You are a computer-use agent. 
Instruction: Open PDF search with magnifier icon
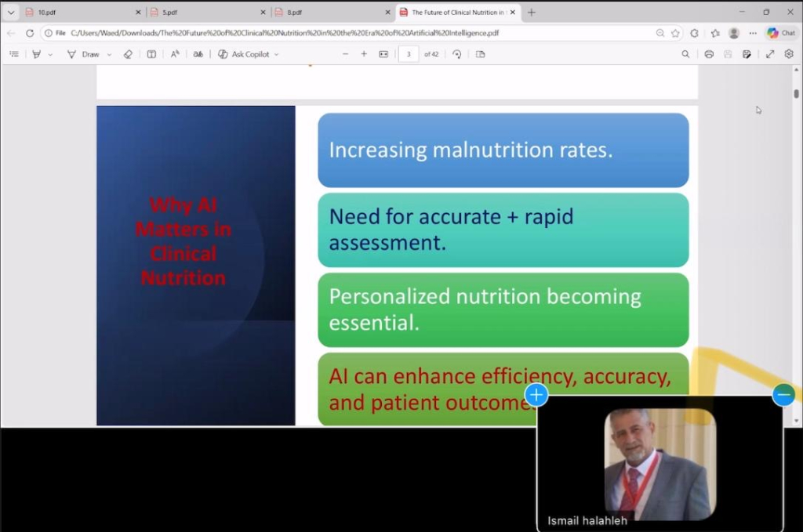[x=685, y=54]
